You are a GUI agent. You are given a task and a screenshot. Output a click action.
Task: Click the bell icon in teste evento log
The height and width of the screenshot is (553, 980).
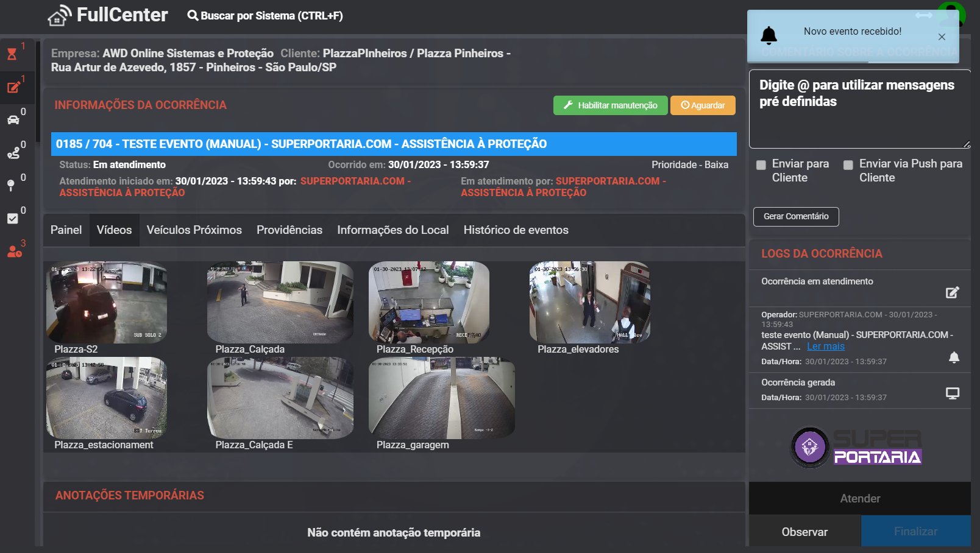954,358
